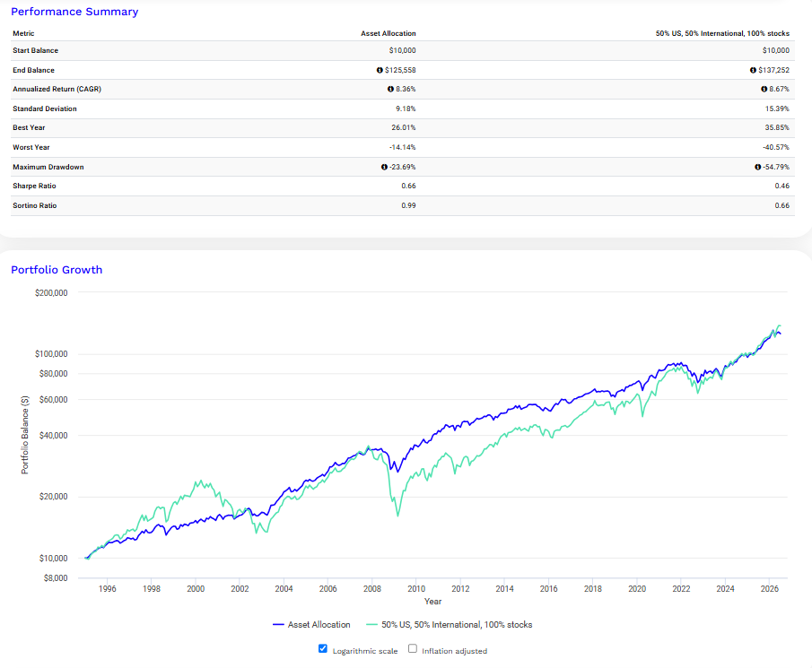
Task: Click the $200,000 y-axis label
Action: tap(51, 293)
